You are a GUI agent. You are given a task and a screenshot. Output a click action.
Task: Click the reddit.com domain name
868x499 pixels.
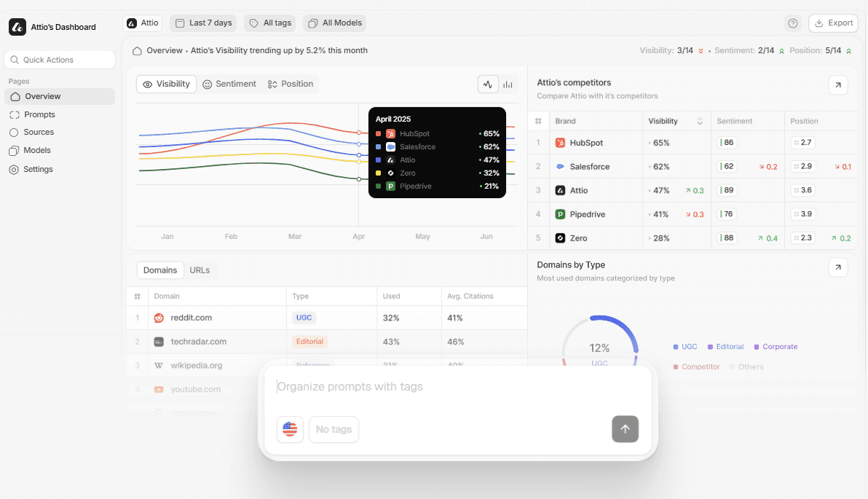click(x=191, y=318)
